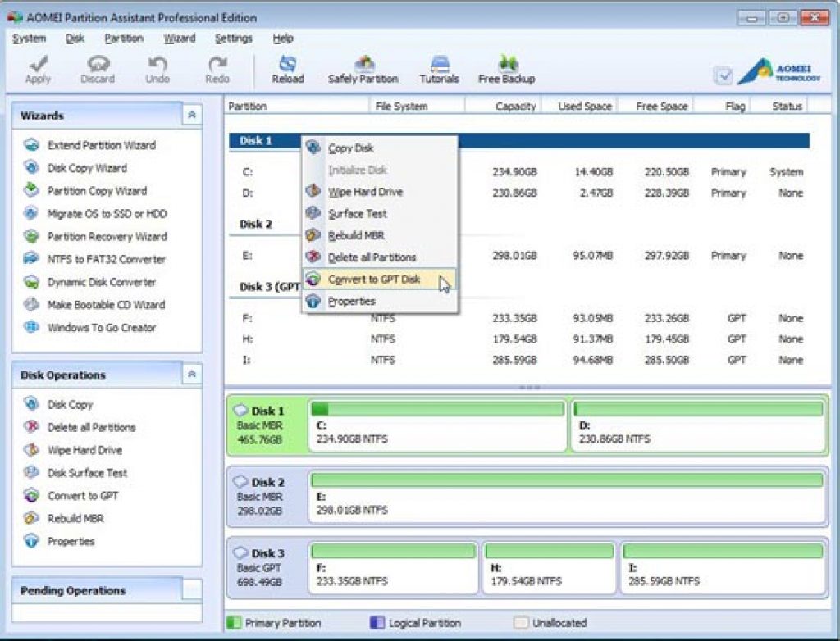Click the AOMEI Technology logo
The height and width of the screenshot is (641, 840).
(x=779, y=72)
